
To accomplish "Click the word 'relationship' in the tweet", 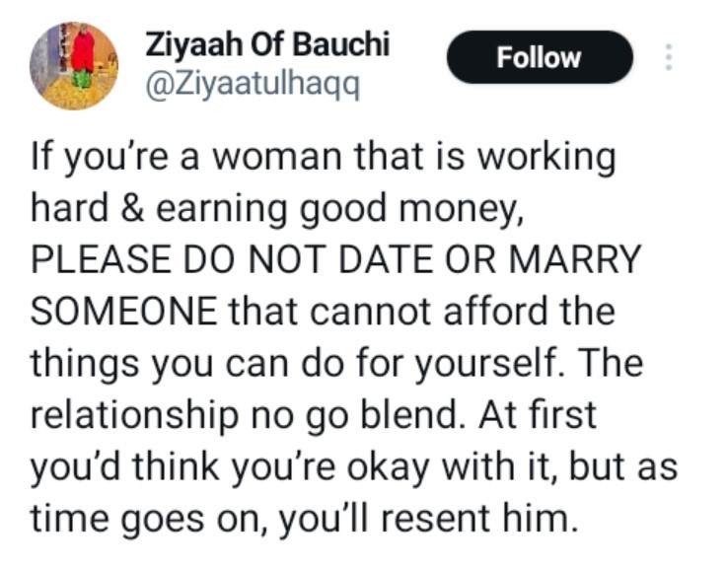I will coord(134,415).
